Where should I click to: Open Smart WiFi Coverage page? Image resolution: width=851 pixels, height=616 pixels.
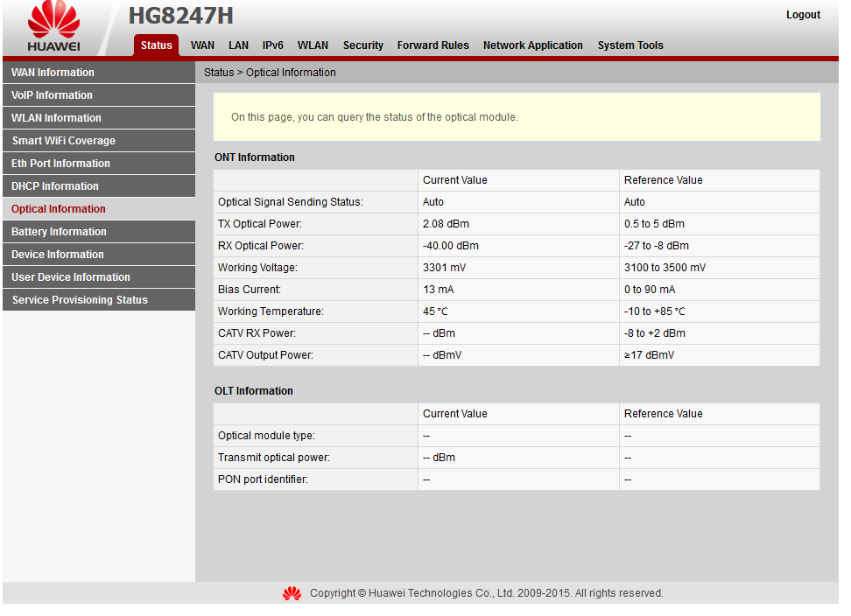63,141
